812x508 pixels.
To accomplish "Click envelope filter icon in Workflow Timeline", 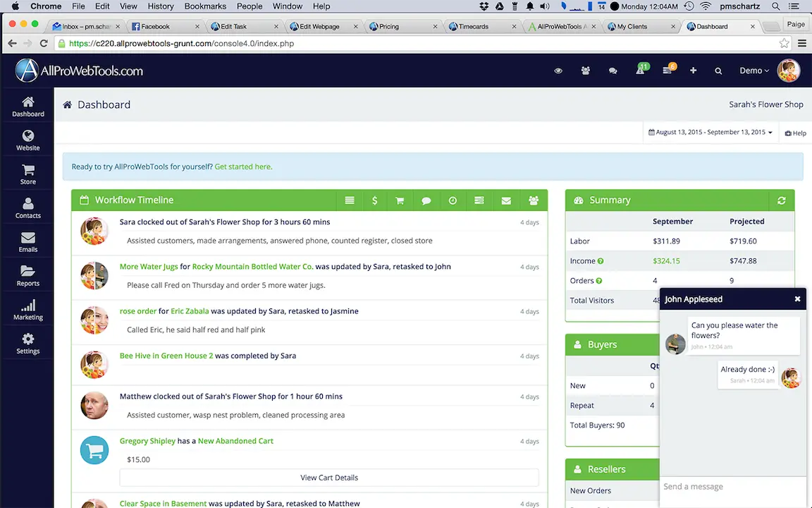I will (506, 200).
